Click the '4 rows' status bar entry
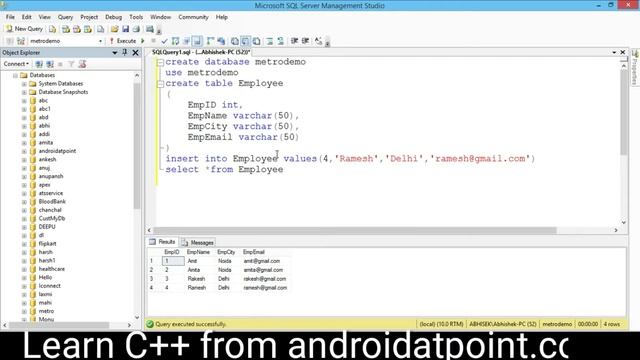The image size is (640, 360). pos(611,324)
